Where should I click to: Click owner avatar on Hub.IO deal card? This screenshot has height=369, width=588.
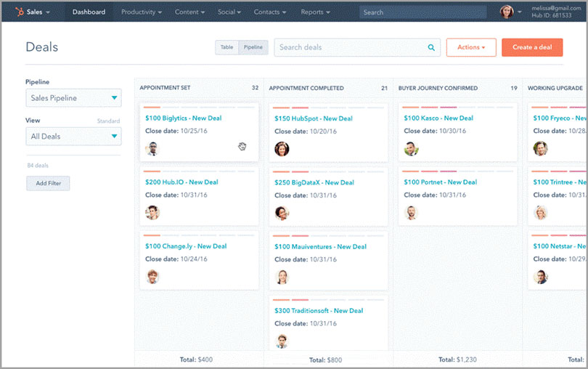pos(152,213)
